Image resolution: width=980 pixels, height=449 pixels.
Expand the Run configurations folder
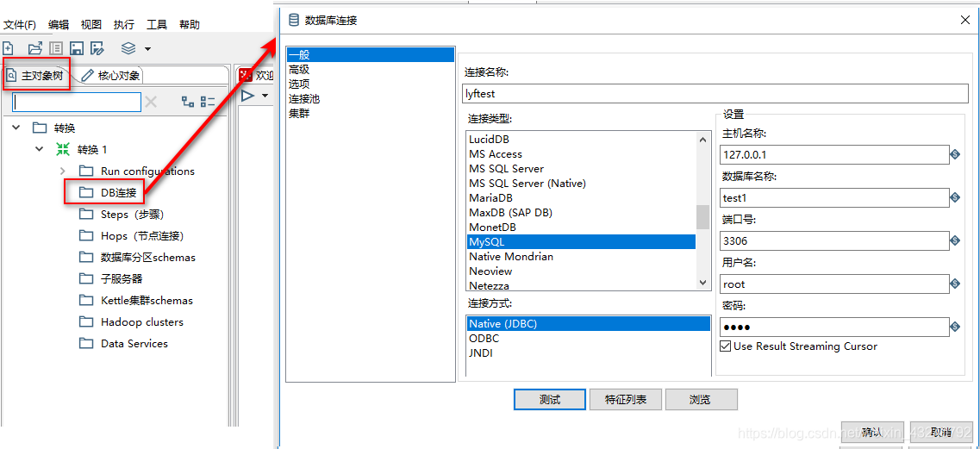(x=63, y=171)
